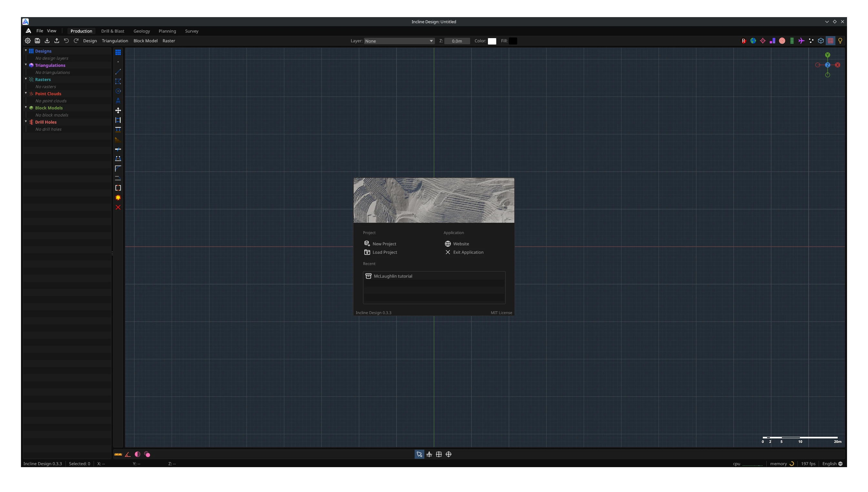
Task: Click the red R icon in top-right toolbar
Action: (744, 41)
